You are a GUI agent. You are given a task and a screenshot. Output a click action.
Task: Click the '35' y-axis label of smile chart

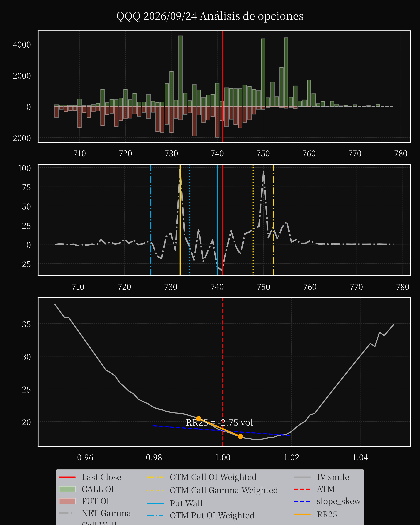(x=26, y=324)
